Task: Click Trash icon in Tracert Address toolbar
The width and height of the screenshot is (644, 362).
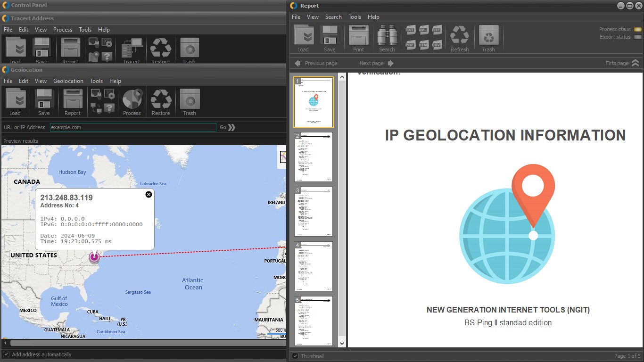Action: click(190, 48)
